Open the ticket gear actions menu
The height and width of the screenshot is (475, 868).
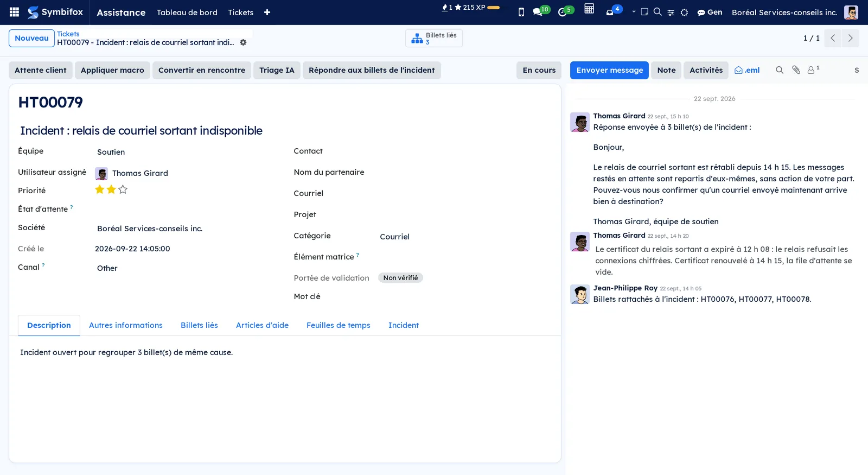[243, 42]
